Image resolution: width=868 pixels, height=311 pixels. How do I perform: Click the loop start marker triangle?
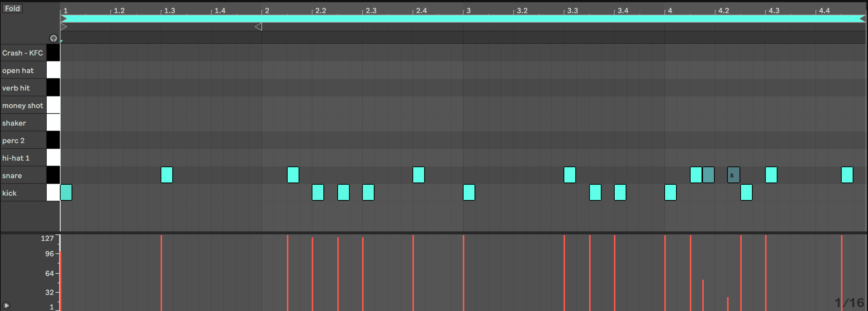point(64,27)
